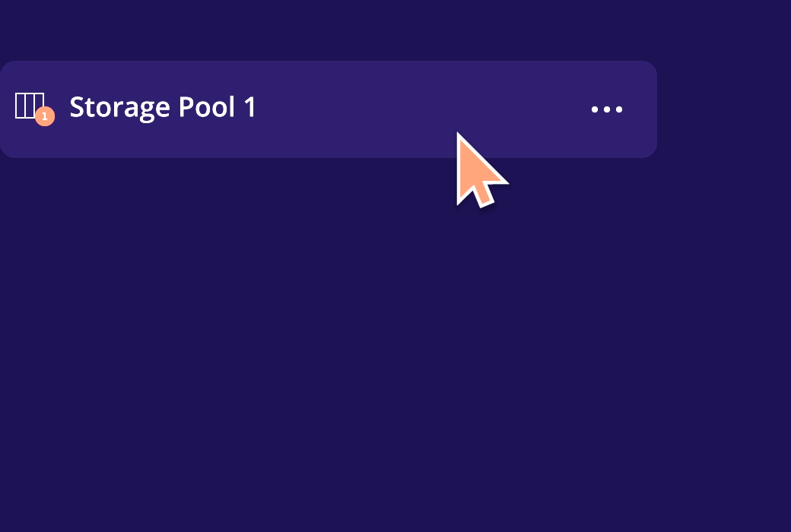The image size is (791, 532).
Task: View the alert on Storage Pool 1 icon
Action: tap(45, 116)
